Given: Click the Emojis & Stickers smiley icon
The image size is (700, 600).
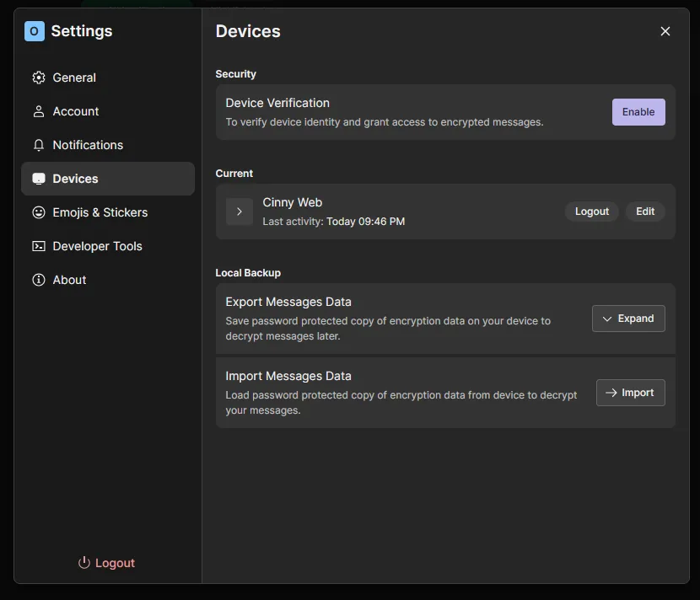Looking at the screenshot, I should [39, 212].
